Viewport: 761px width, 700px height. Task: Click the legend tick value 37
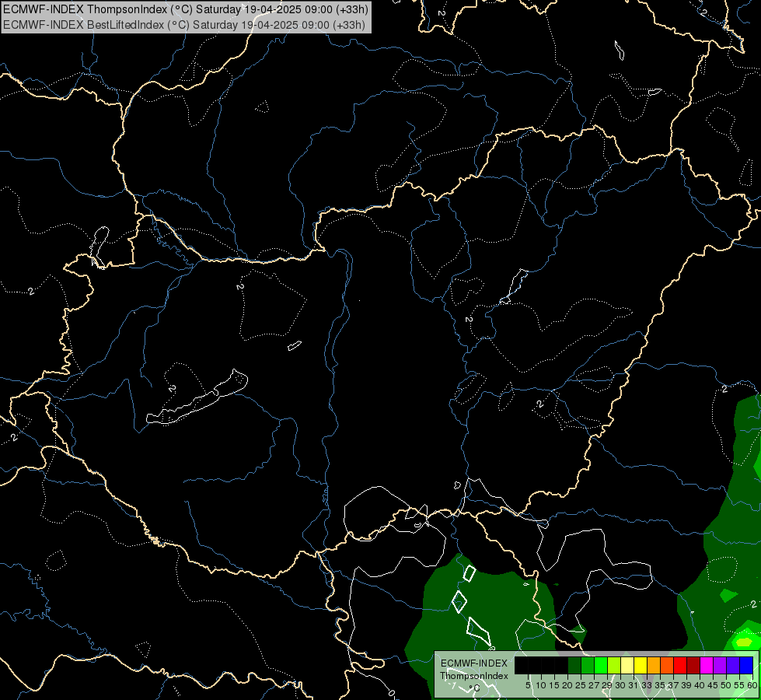[x=673, y=685]
